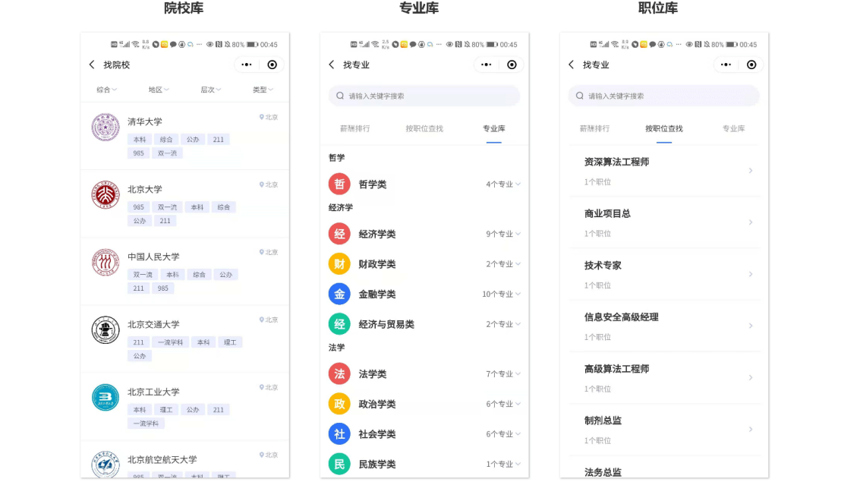Screen dimensions: 860x504
Task: Expand 金融学类 10个专业 list
Action: click(501, 295)
